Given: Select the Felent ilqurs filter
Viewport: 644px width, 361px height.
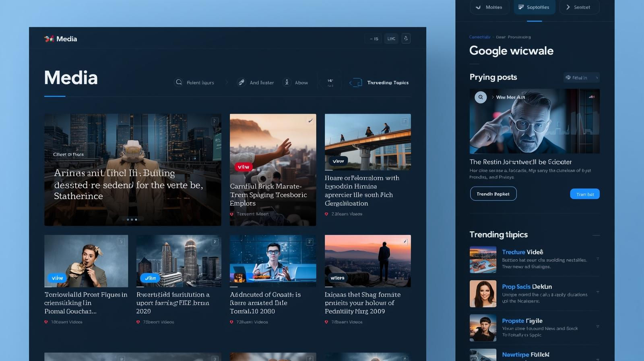Looking at the screenshot, I should (194, 83).
